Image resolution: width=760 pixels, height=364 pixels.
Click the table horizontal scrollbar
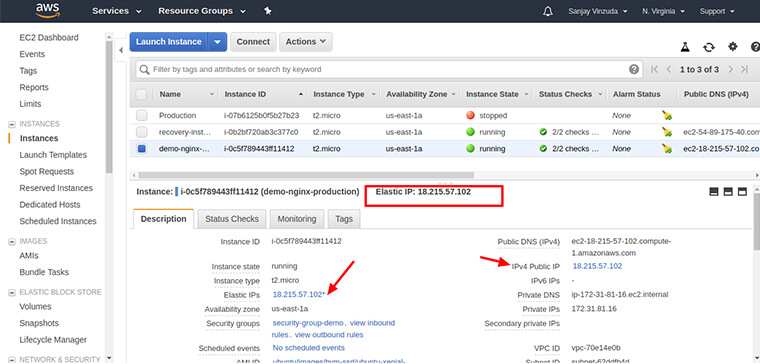(306, 174)
